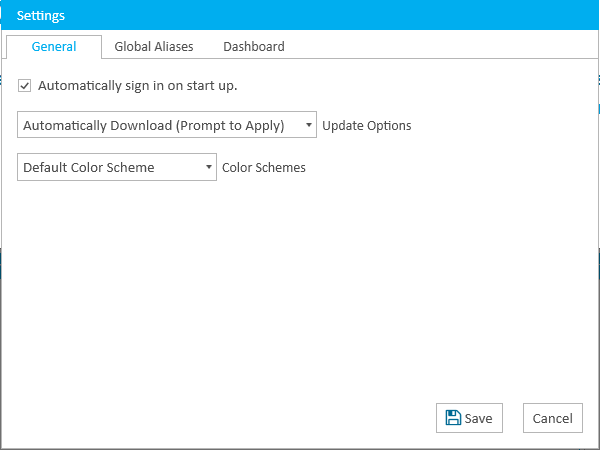The image size is (600, 450).
Task: Click the 'Update Options' label
Action: [367, 126]
